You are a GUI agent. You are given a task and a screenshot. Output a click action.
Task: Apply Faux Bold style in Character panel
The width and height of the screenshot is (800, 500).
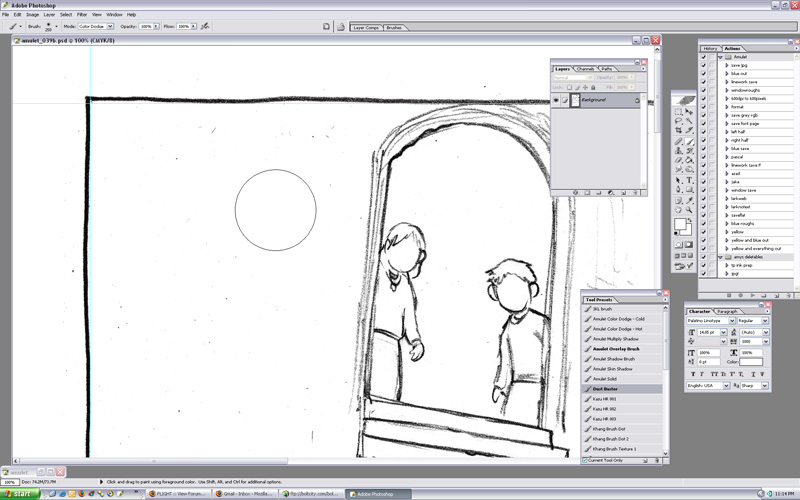pyautogui.click(x=693, y=374)
